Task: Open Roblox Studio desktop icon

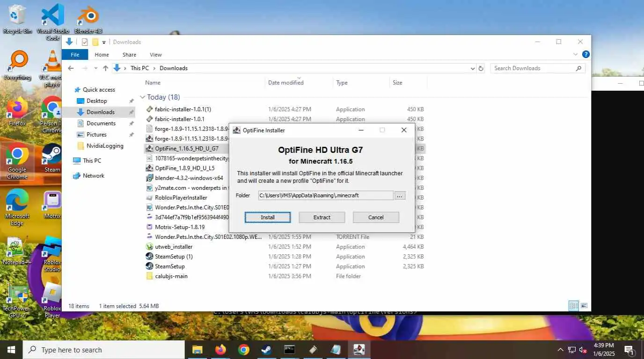Action: click(x=52, y=254)
